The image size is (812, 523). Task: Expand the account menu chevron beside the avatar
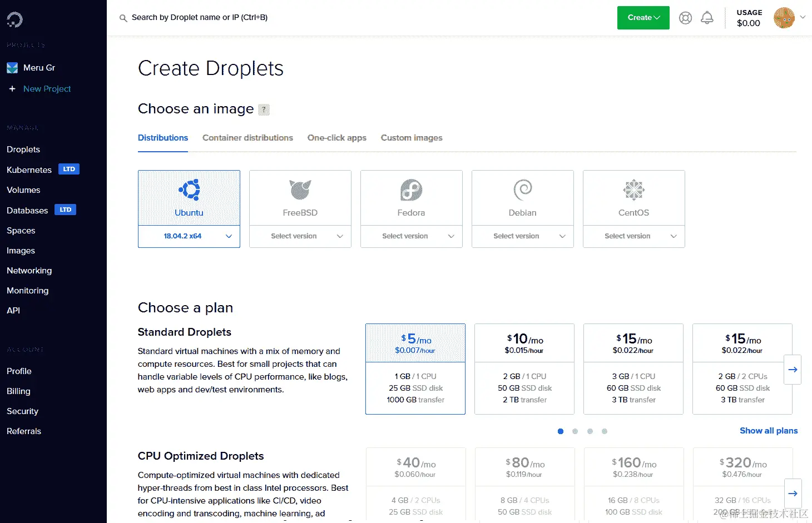pos(803,17)
